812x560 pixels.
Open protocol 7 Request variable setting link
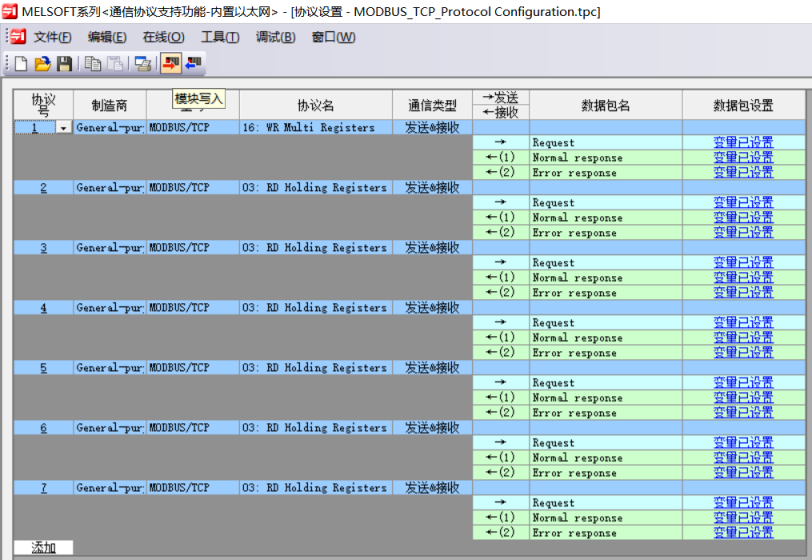[x=743, y=503]
